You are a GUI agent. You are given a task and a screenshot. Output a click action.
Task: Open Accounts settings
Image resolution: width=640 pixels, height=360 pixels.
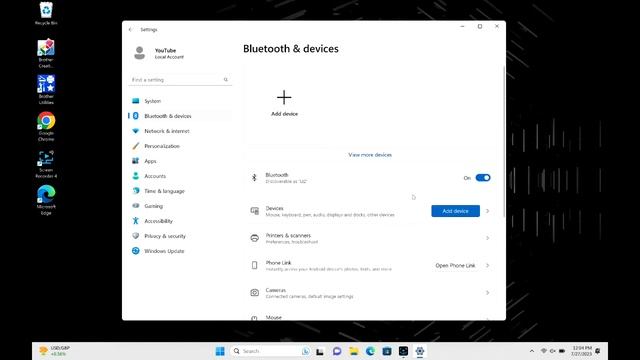pyautogui.click(x=180, y=176)
